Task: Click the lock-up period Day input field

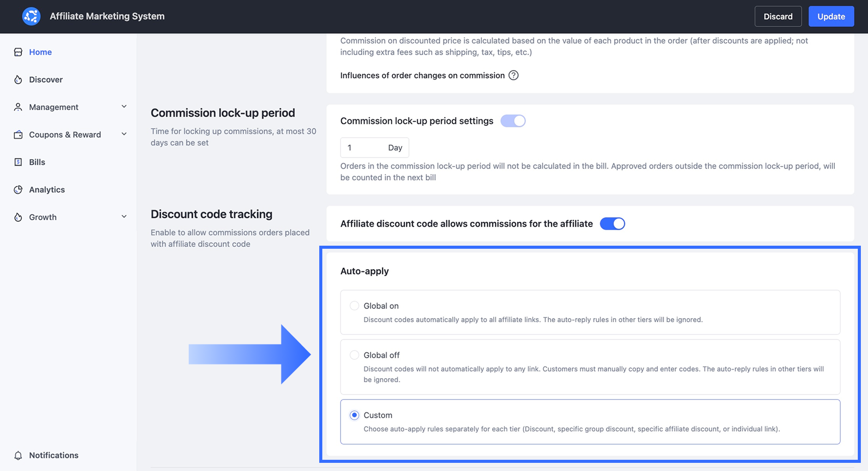Action: (x=375, y=148)
